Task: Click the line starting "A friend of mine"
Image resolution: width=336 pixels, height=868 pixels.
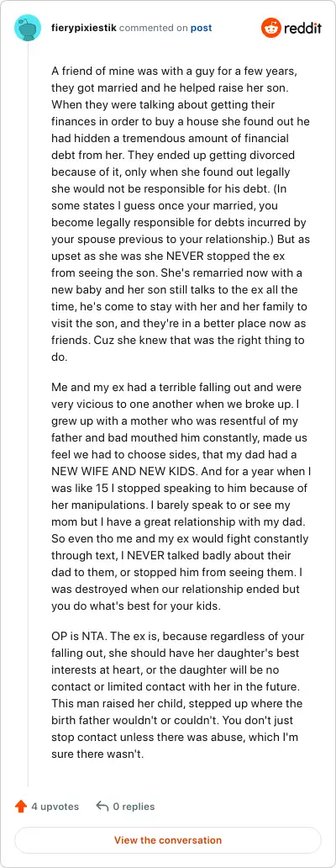Action: [165, 72]
